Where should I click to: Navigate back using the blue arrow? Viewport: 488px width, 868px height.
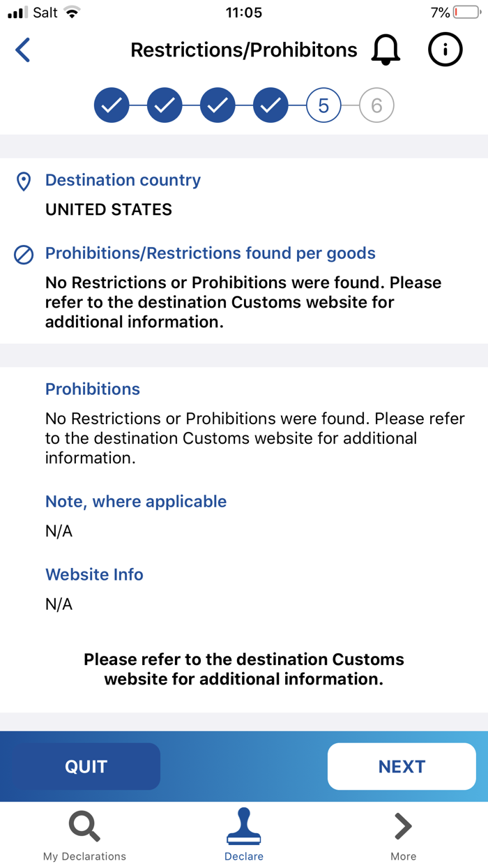(22, 50)
